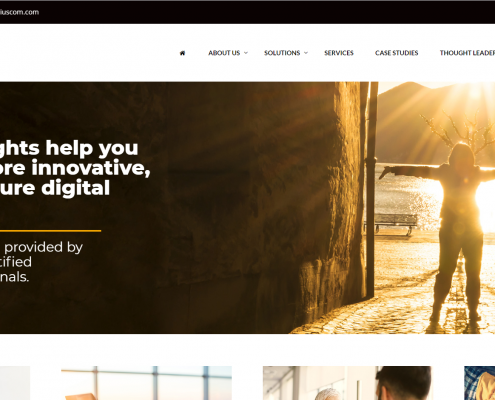Expand the chevron next to About Us

[246, 53]
